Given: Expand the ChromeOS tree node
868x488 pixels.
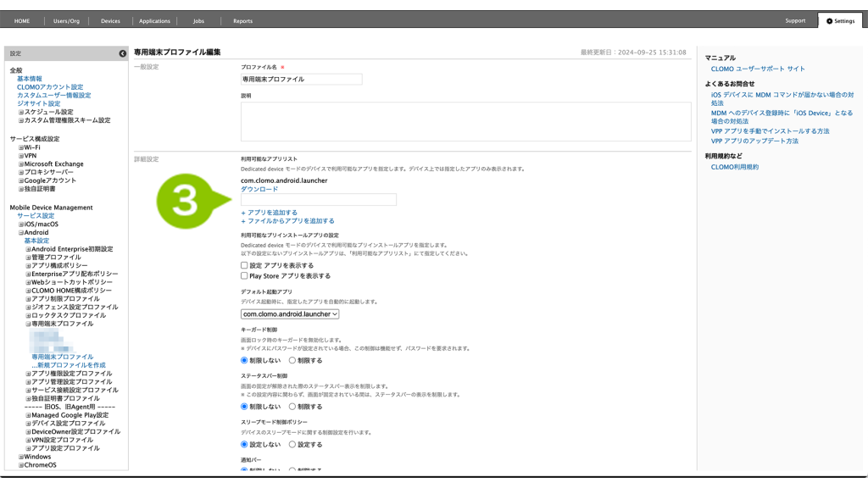Looking at the screenshot, I should pyautogui.click(x=21, y=465).
